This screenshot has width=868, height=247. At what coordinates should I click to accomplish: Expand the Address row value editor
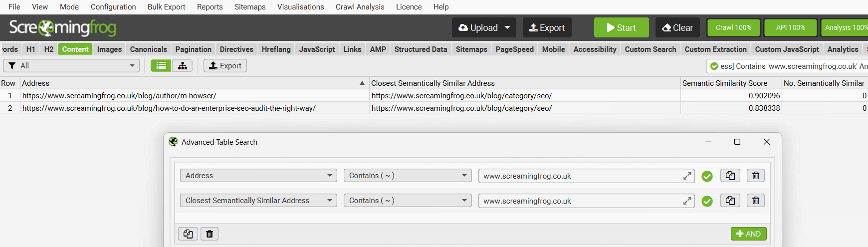(x=687, y=176)
